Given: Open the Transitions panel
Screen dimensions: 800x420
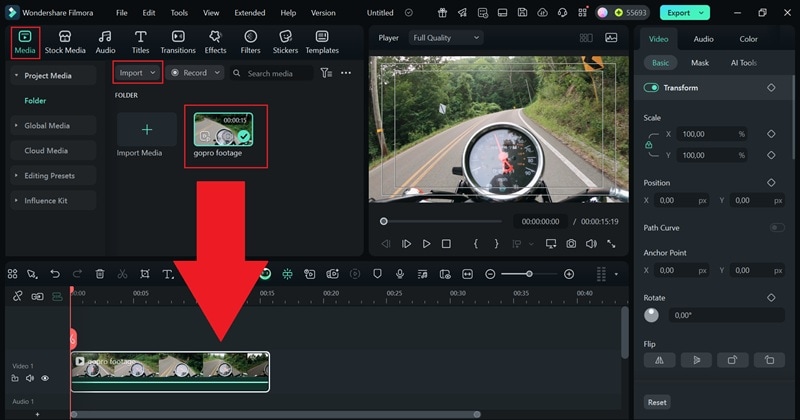Looking at the screenshot, I should coord(178,42).
